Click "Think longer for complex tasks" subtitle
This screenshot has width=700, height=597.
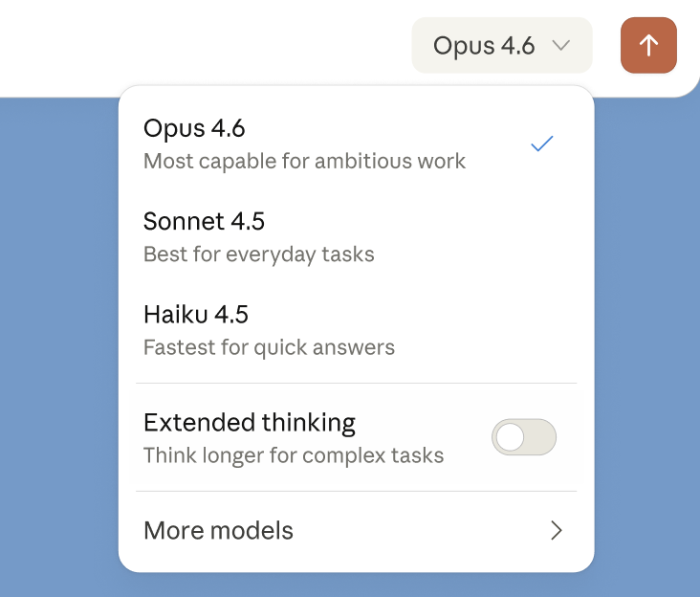click(x=294, y=455)
